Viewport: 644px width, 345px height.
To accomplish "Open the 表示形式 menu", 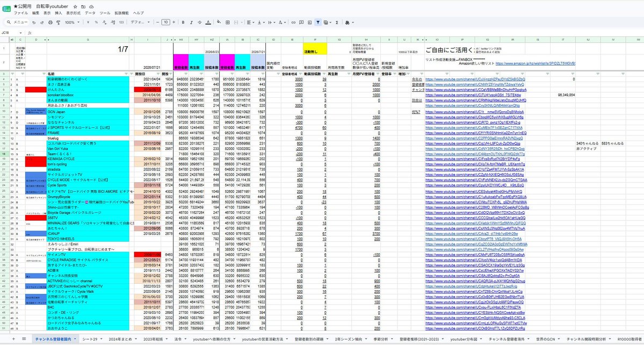I will click(73, 13).
